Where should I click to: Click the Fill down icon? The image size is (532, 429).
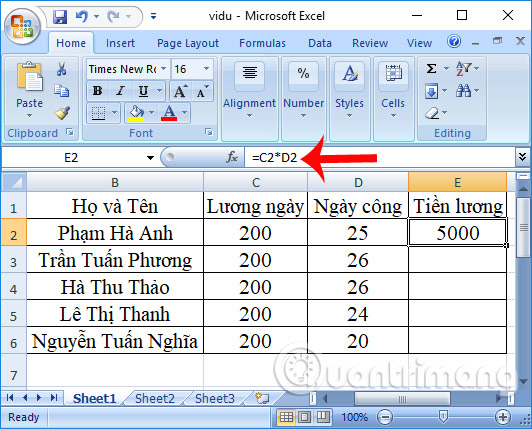[x=432, y=91]
